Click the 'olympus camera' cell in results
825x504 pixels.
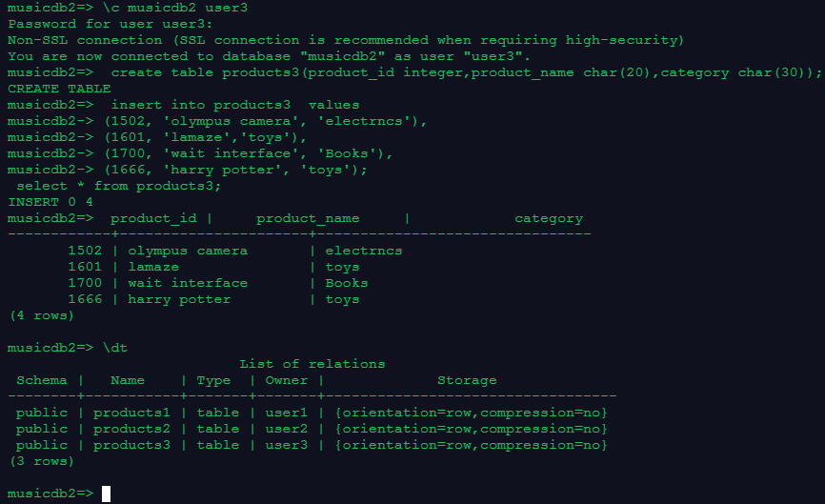click(x=188, y=251)
